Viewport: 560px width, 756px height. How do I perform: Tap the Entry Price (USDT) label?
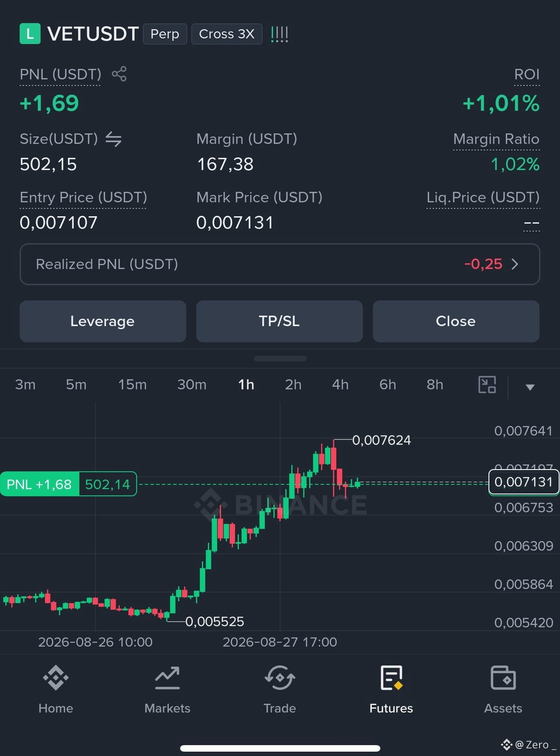click(83, 198)
